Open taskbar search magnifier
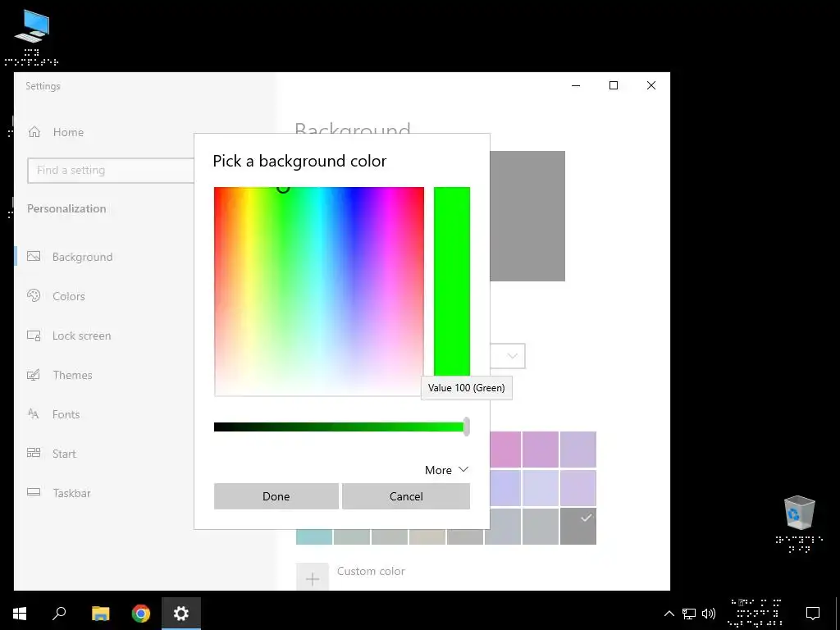840x630 pixels. 59,614
